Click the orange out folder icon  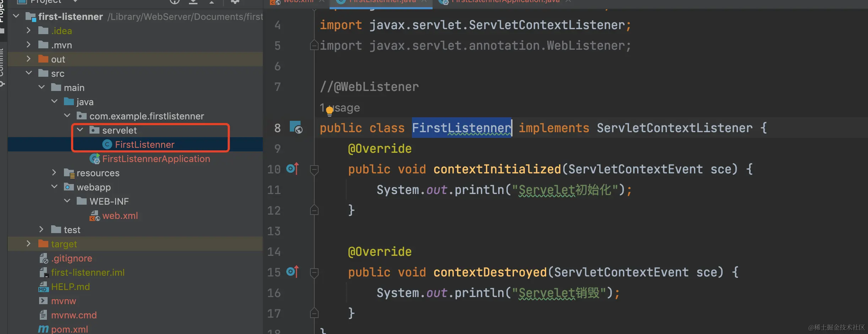43,59
